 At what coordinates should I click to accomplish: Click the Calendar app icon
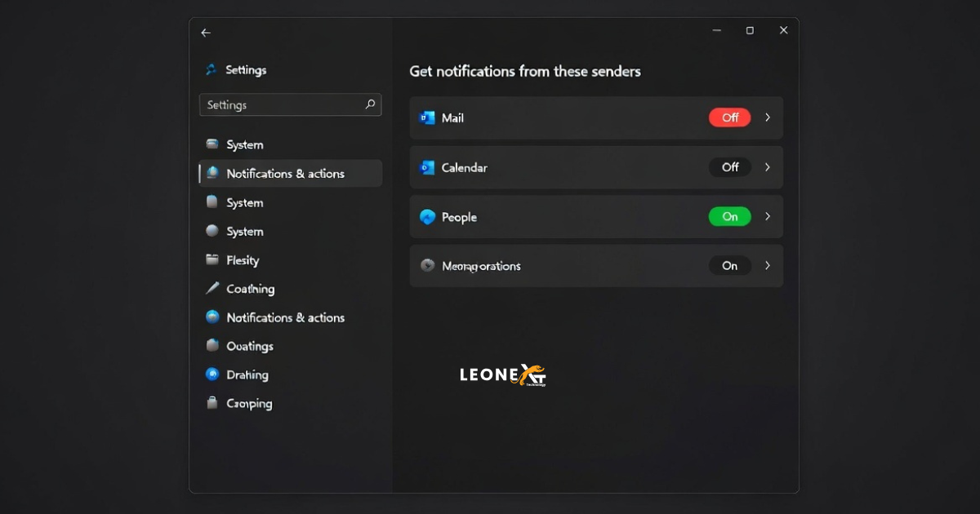pyautogui.click(x=427, y=167)
